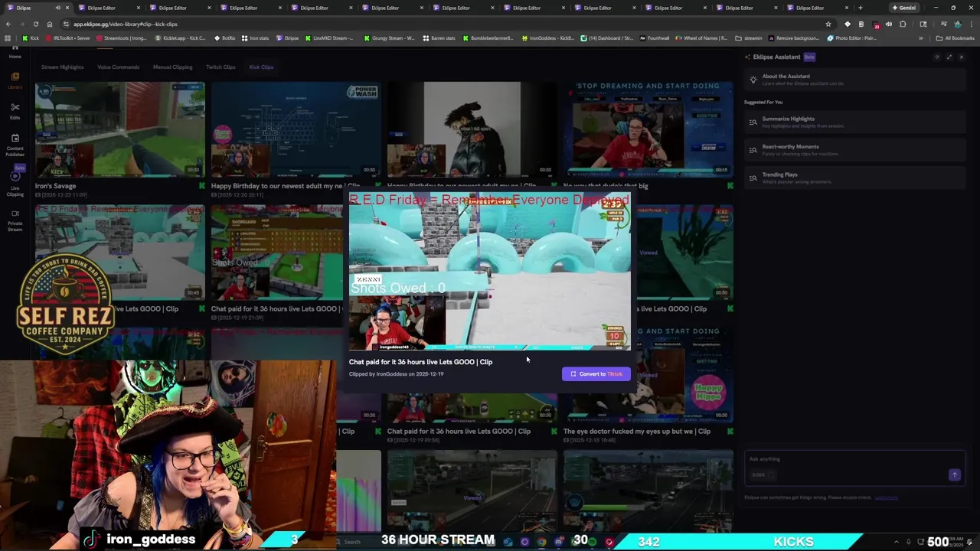The width and height of the screenshot is (980, 551).
Task: Open Private Stream in sidebar
Action: click(15, 220)
